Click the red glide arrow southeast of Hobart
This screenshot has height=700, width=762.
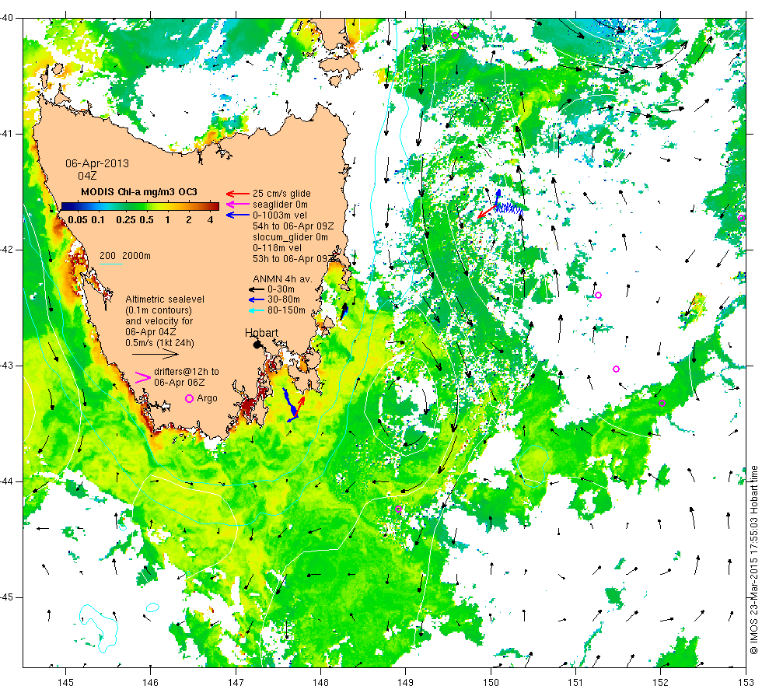click(299, 408)
